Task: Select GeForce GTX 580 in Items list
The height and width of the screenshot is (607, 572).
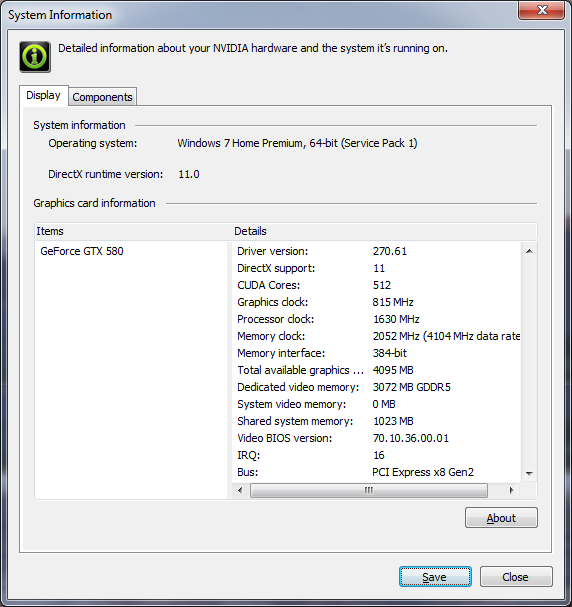Action: tap(82, 251)
